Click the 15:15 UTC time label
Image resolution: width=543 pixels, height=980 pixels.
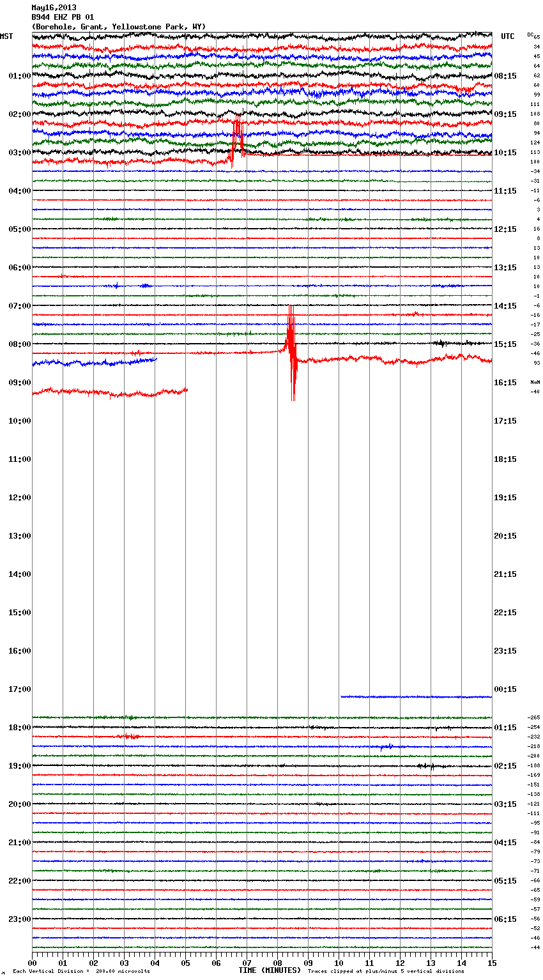[x=505, y=344]
